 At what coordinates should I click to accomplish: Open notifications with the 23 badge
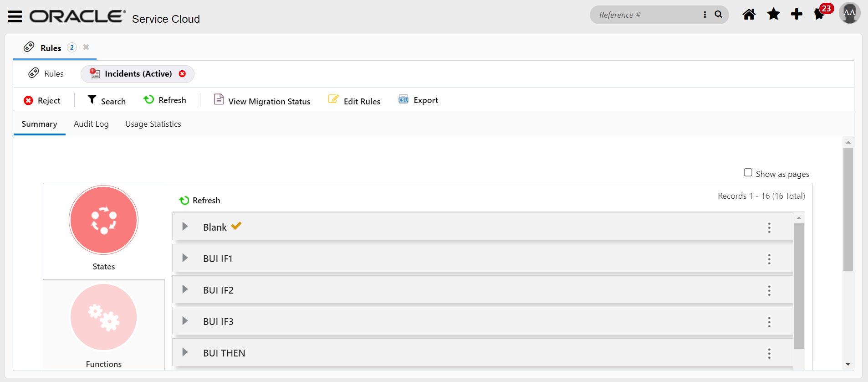click(x=820, y=15)
